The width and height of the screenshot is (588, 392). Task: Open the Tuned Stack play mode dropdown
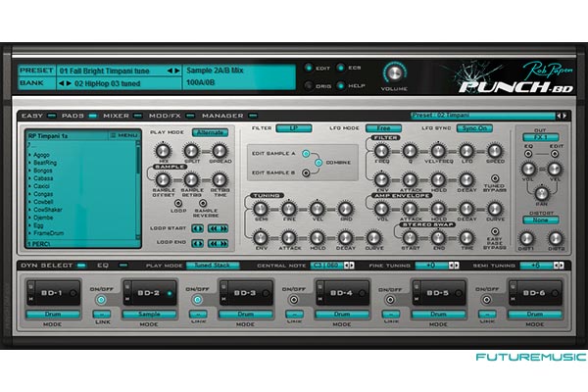click(x=213, y=266)
